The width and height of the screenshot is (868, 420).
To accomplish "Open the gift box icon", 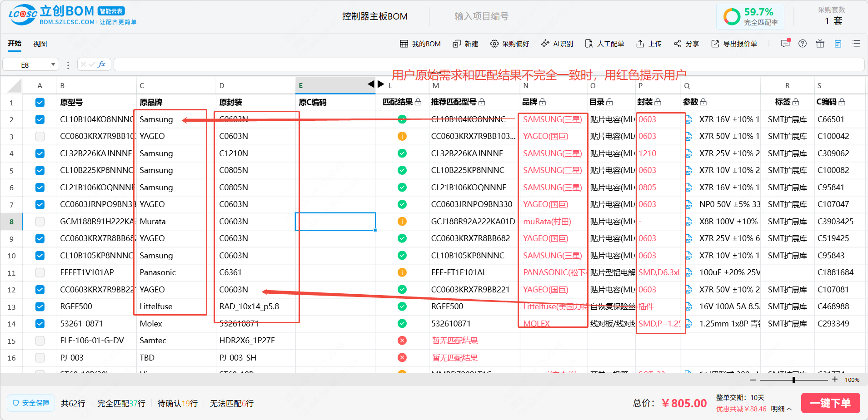I will point(820,44).
